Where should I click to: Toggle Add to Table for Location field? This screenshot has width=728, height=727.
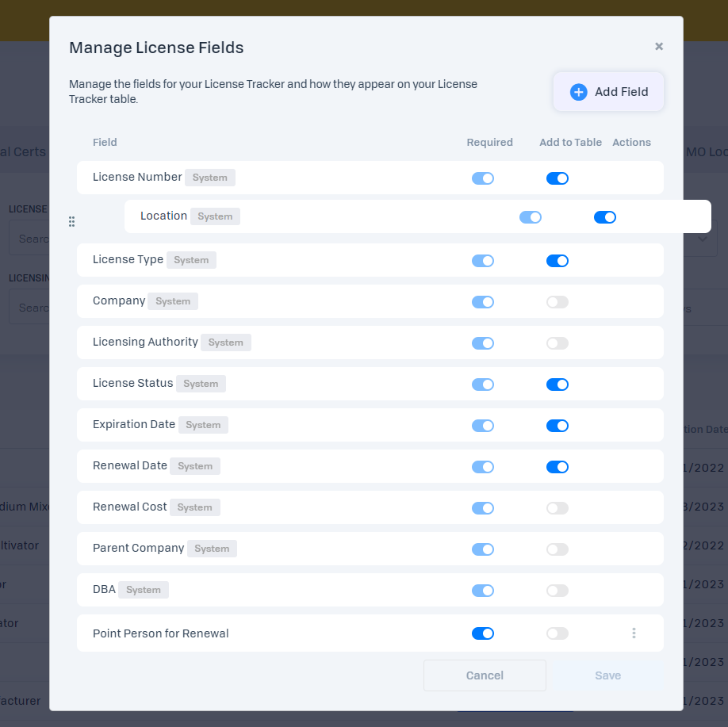tap(605, 217)
